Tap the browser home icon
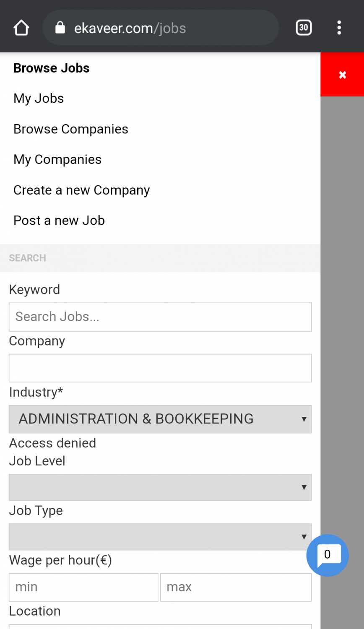The width and height of the screenshot is (364, 629). 21,28
